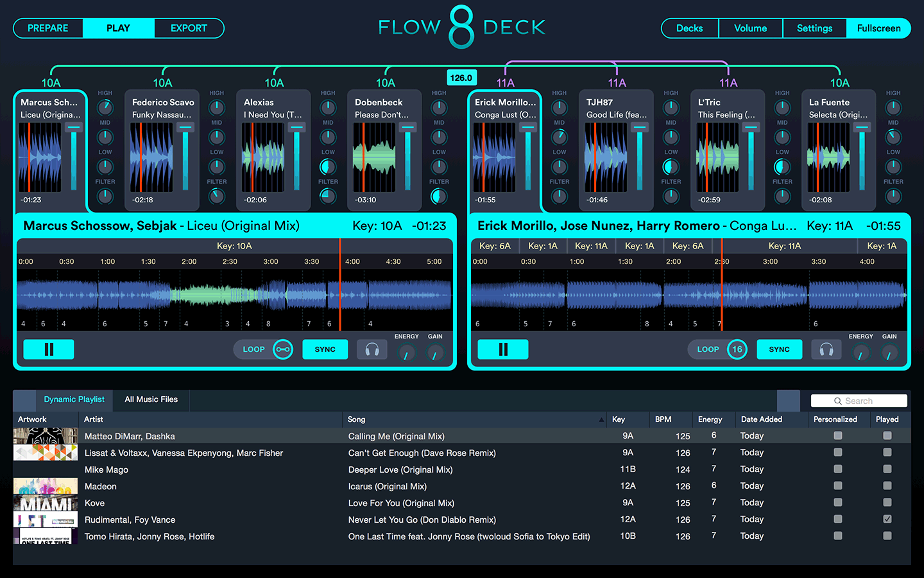Click the LOW knob beside Alexias deck
Image resolution: width=924 pixels, height=578 pixels.
tap(328, 166)
